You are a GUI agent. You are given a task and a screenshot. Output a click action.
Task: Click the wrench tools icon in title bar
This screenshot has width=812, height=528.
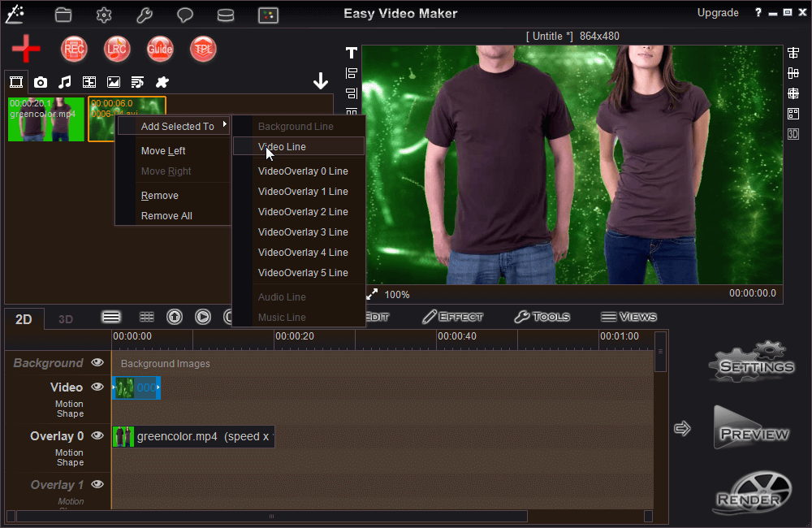(x=145, y=15)
